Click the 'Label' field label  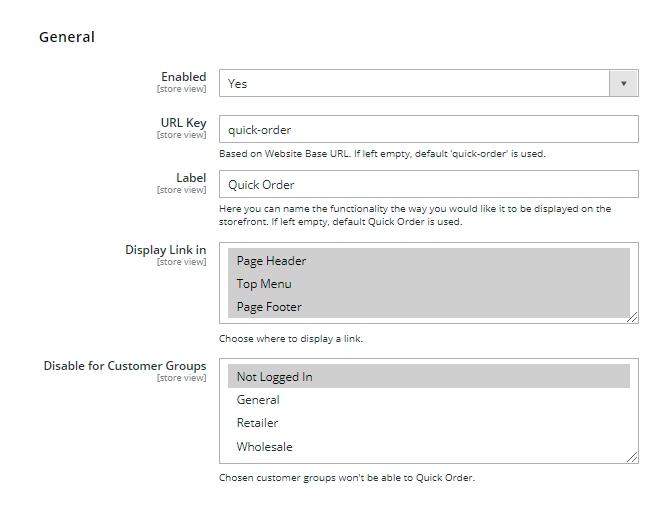[x=191, y=178]
